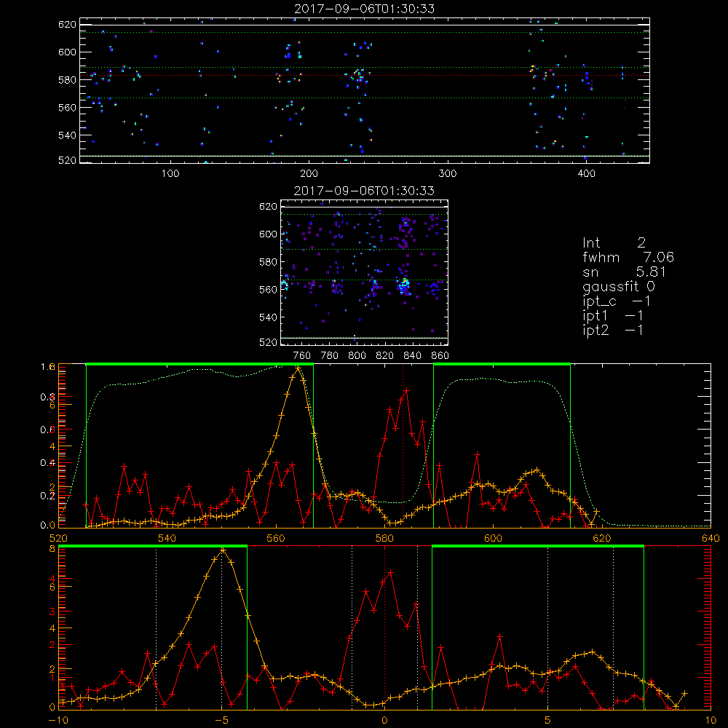The width and height of the screenshot is (728, 728).
Task: Select the 'ipt1 -1' readout line
Action: point(613,316)
